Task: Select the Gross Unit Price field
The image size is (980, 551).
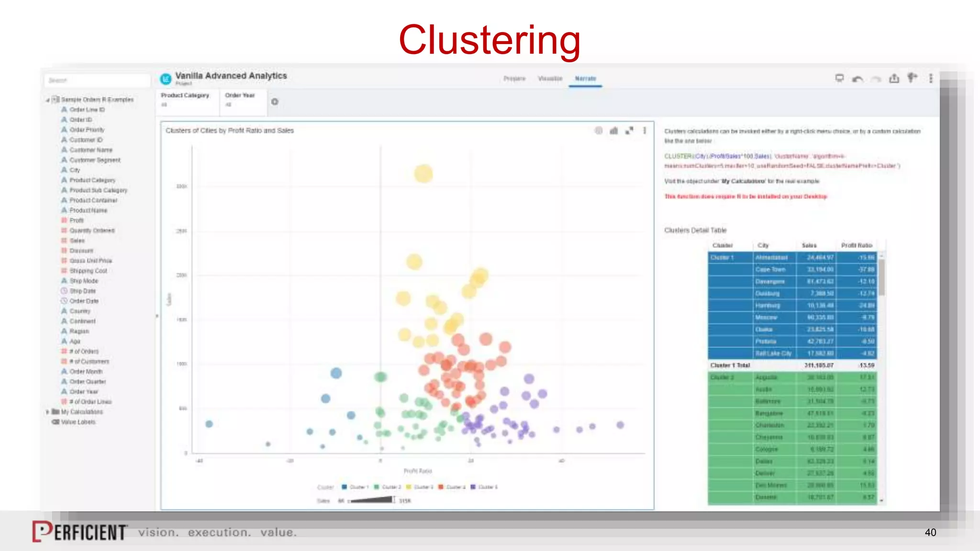Action: point(91,260)
